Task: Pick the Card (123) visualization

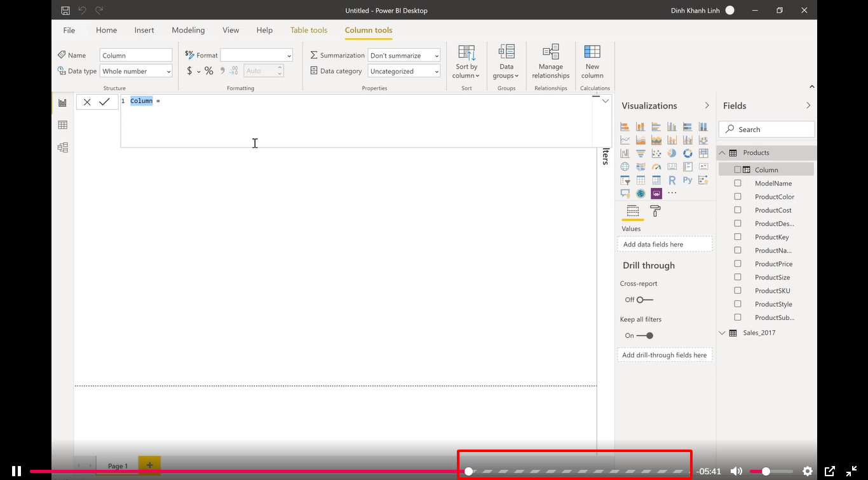Action: (672, 166)
